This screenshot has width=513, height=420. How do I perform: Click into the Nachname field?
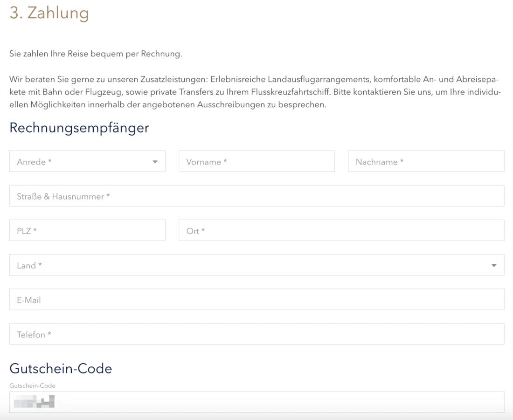pos(426,161)
